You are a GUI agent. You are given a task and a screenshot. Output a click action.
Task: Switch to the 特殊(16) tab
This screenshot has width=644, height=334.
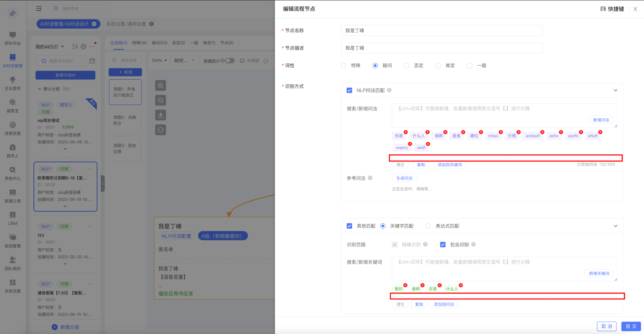tap(139, 43)
